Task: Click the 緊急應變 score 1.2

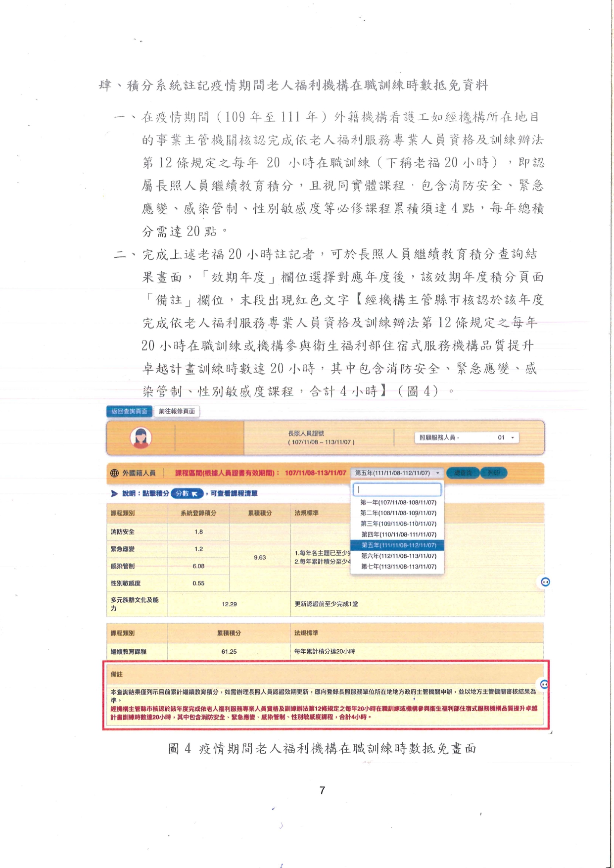Action: click(x=198, y=549)
